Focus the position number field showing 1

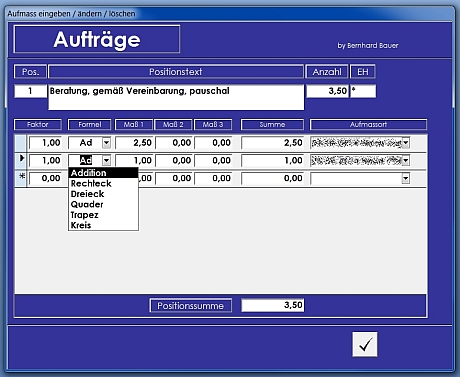tap(30, 91)
